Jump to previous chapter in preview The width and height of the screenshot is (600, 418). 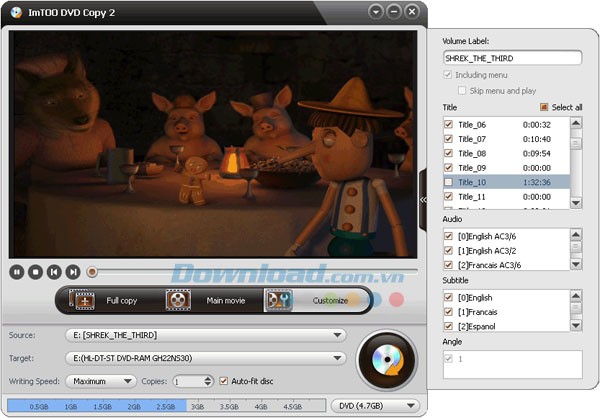(x=54, y=272)
